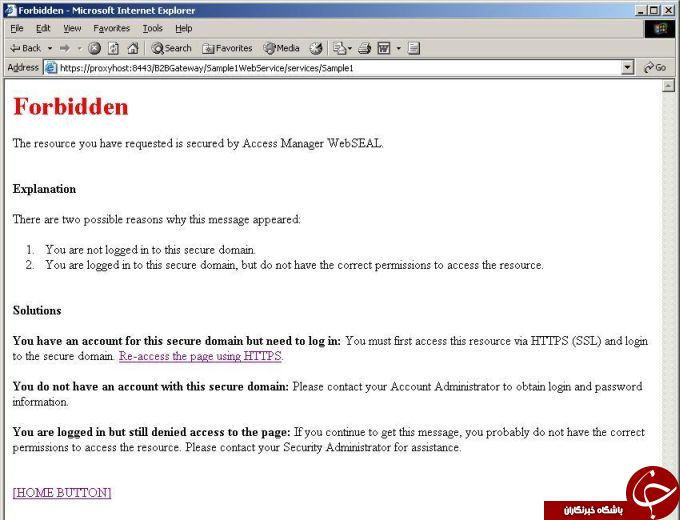The height and width of the screenshot is (520, 680).
Task: Open the File menu
Action: pyautogui.click(x=17, y=29)
